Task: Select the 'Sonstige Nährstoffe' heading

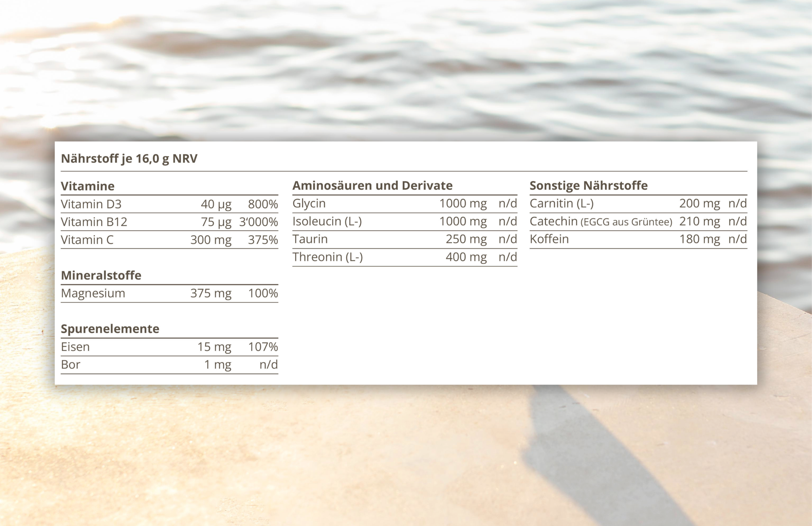Action: (x=588, y=186)
